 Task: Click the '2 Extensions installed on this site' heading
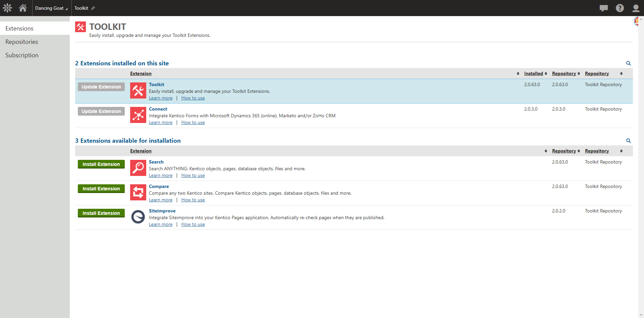(122, 63)
